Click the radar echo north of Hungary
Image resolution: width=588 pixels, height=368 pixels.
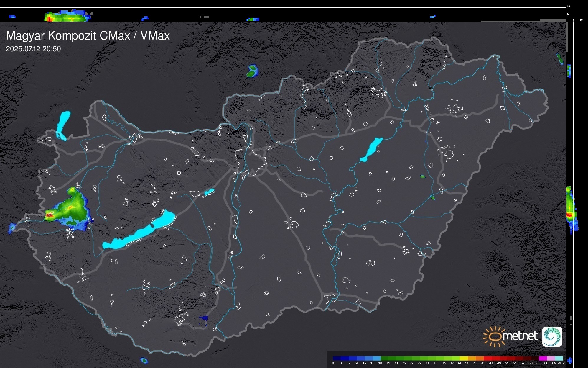252,71
